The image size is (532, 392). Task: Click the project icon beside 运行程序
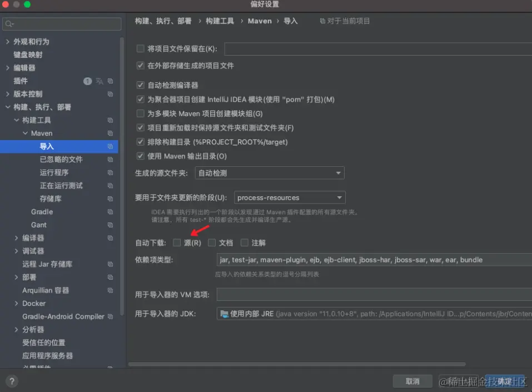coord(110,173)
